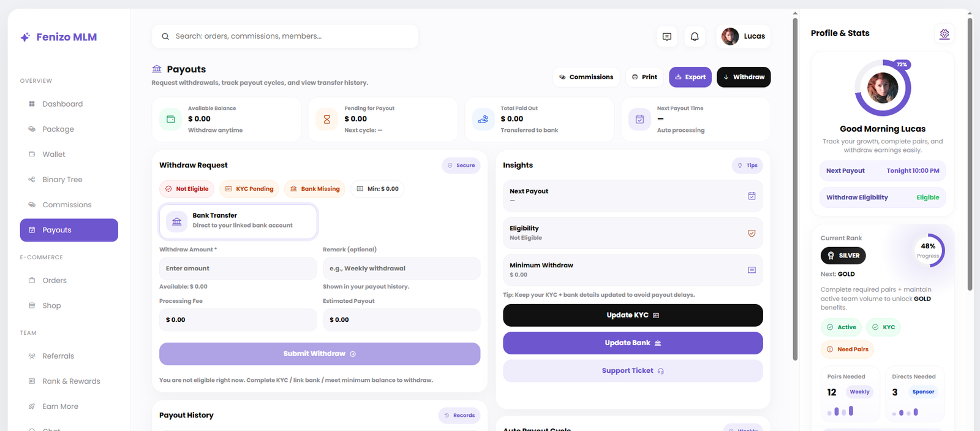Click the Payouts heading bank icon
The height and width of the screenshot is (431, 980).
pos(157,69)
